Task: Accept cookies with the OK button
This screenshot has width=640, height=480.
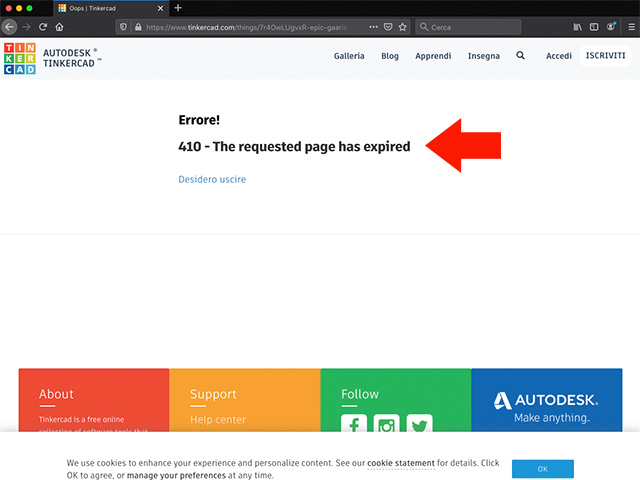Action: pyautogui.click(x=542, y=469)
